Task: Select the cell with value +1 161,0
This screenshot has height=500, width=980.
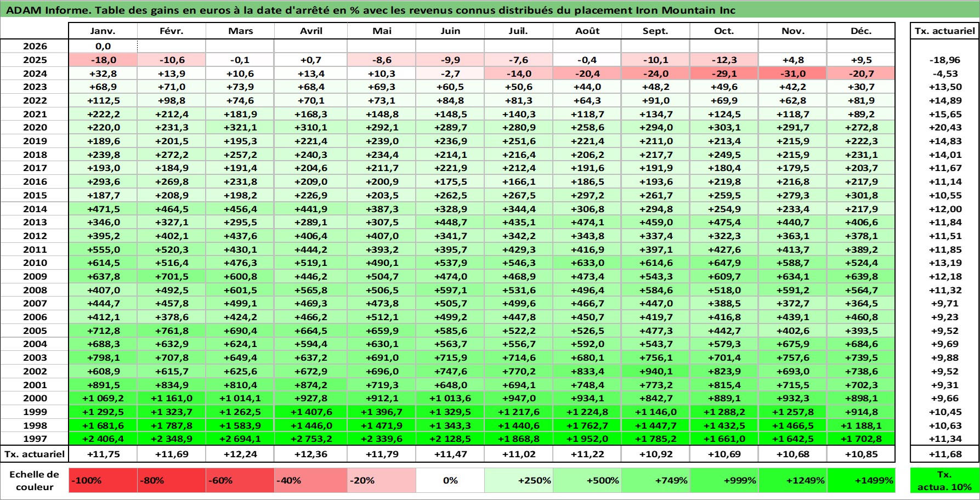Action: pos(172,398)
